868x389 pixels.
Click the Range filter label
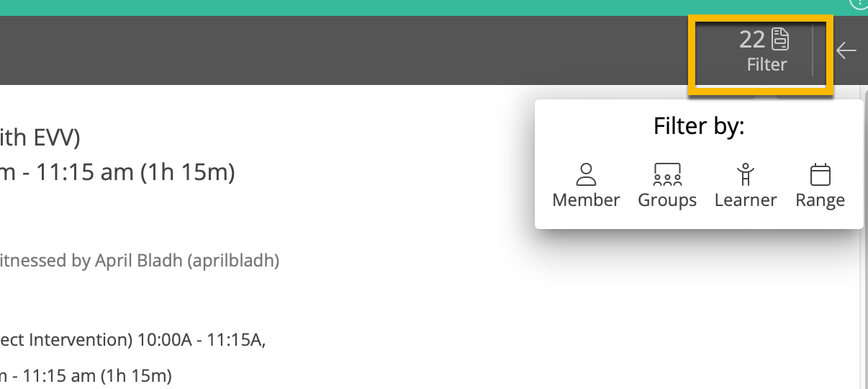tap(820, 200)
